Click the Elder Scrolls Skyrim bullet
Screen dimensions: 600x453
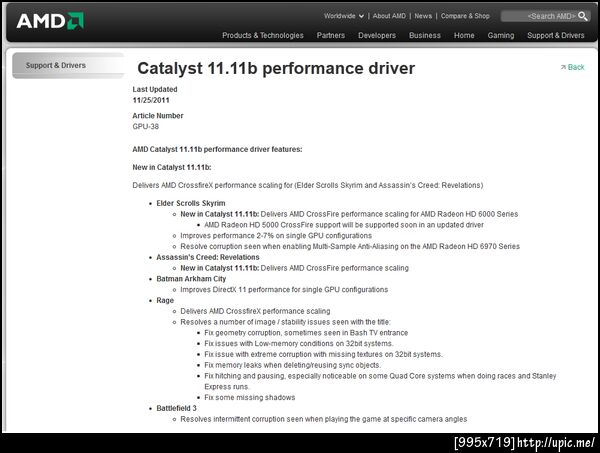point(191,203)
